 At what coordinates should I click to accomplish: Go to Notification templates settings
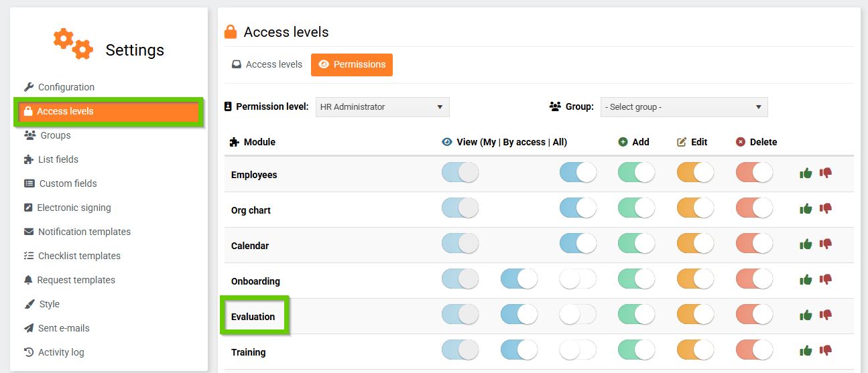tap(84, 232)
